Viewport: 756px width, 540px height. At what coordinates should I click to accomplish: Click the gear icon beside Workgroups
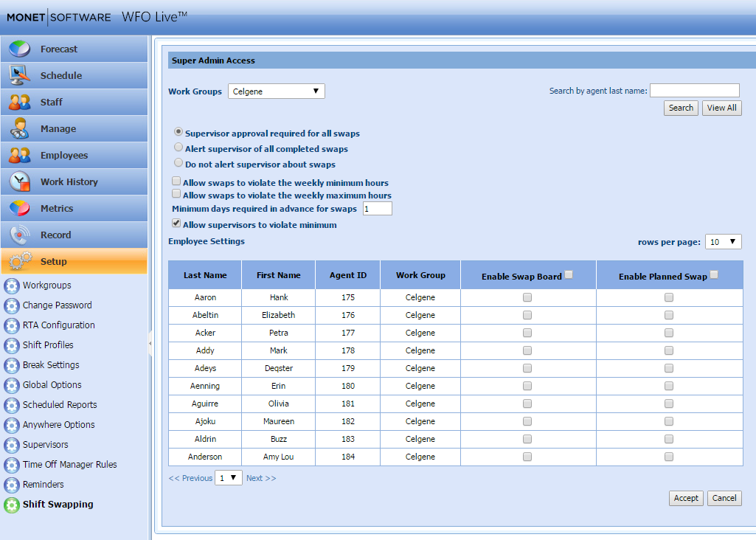pos(12,285)
